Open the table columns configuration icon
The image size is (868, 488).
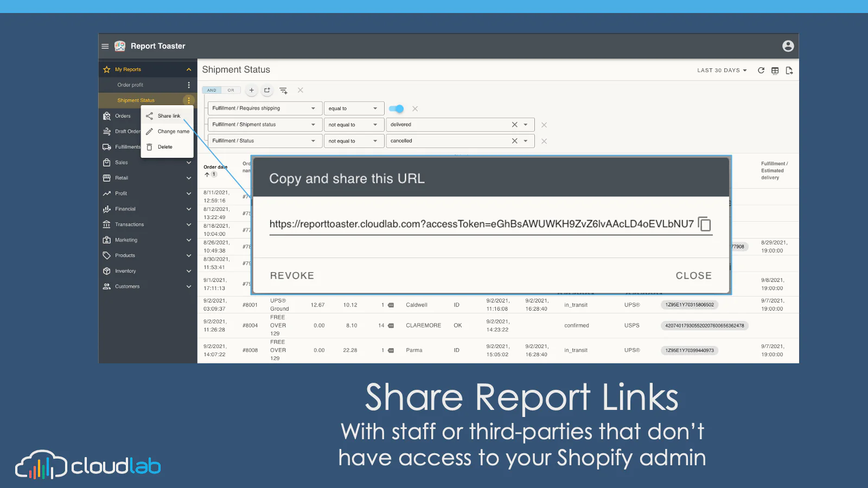(x=775, y=70)
